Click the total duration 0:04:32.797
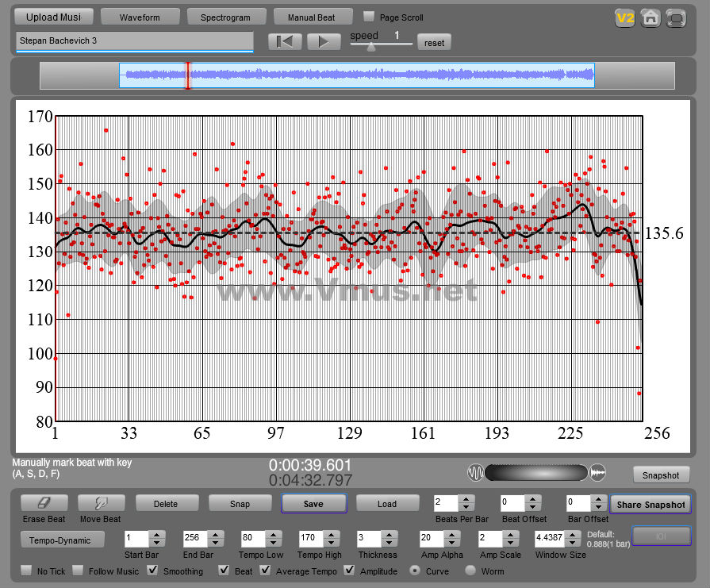Image resolution: width=710 pixels, height=588 pixels. [x=310, y=480]
